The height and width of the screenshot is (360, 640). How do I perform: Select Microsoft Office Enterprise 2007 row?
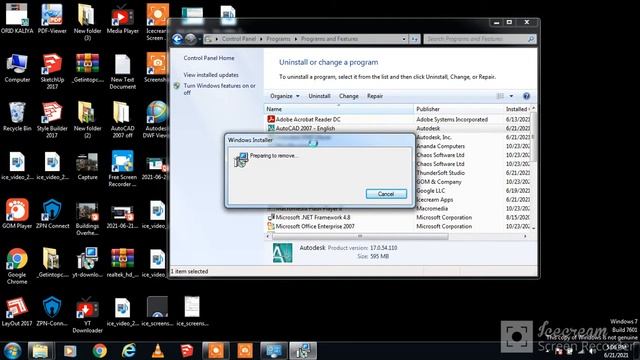[x=315, y=226]
